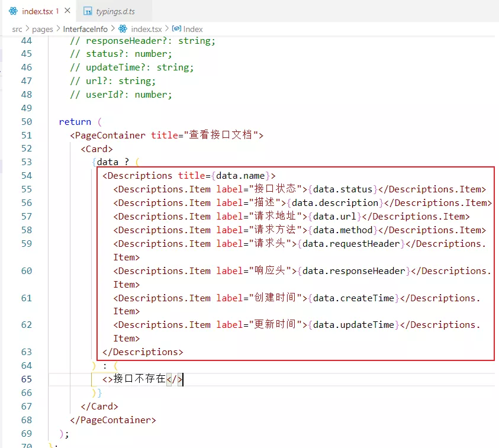
Task: Click the label "请求头" on line 59
Action: pyautogui.click(x=269, y=243)
